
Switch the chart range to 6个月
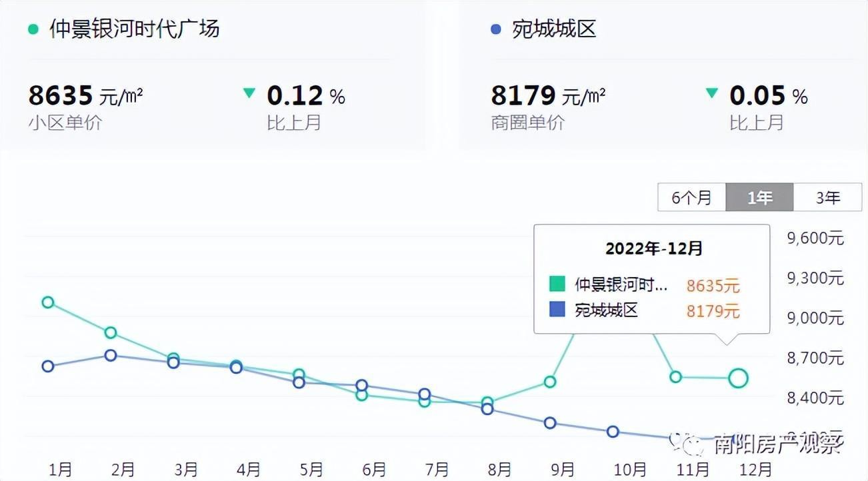pos(691,198)
